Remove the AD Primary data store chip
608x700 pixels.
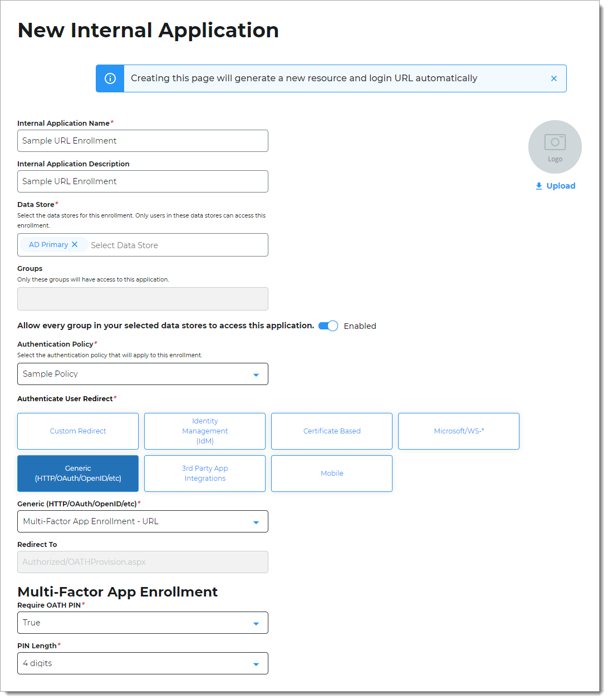pyautogui.click(x=75, y=244)
